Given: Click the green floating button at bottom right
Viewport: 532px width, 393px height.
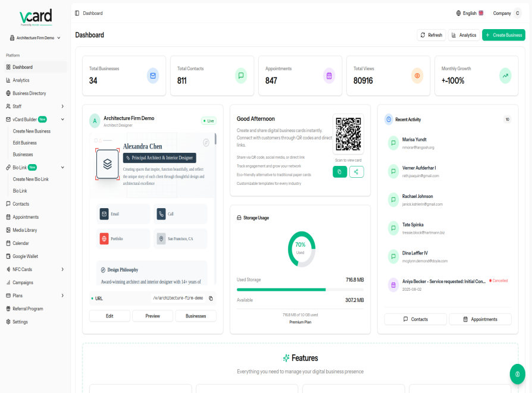Looking at the screenshot, I should pos(517,374).
